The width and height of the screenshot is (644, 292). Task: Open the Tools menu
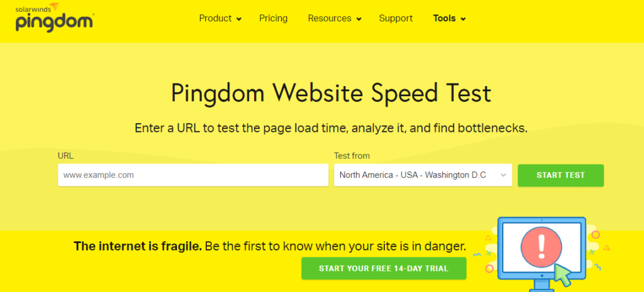[449, 18]
